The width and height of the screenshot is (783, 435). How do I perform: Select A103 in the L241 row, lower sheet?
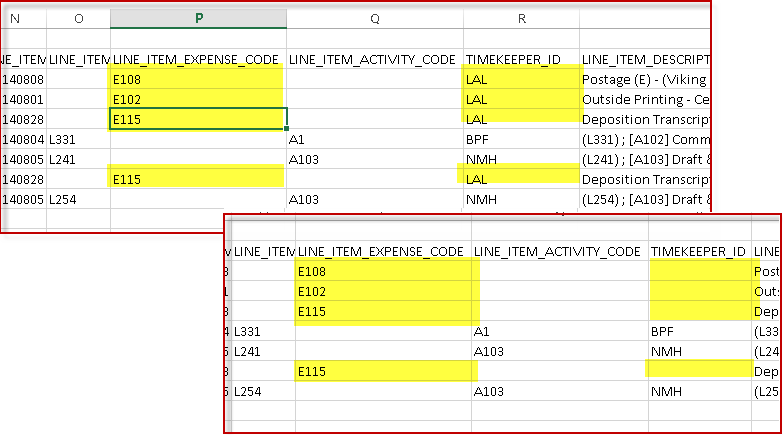click(x=560, y=351)
